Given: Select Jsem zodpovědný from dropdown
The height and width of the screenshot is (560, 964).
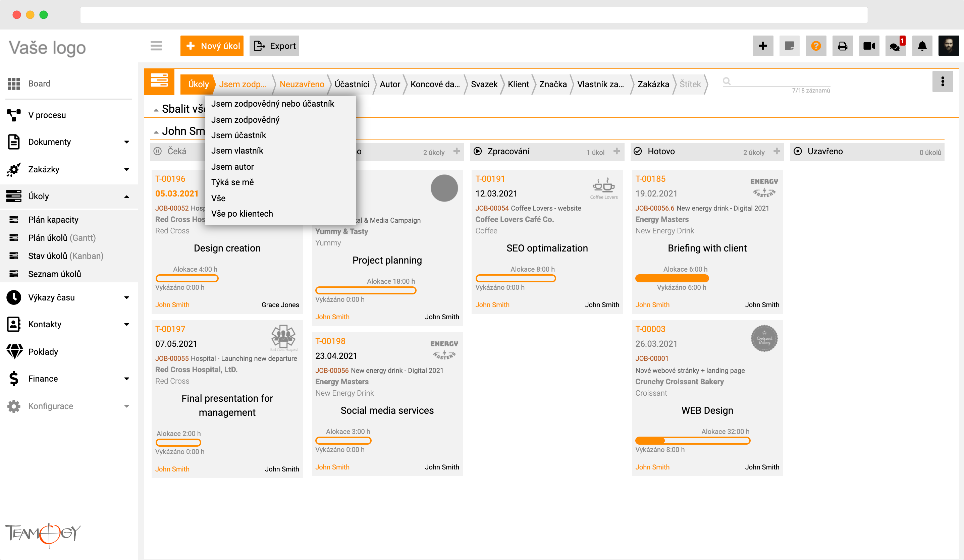Looking at the screenshot, I should point(245,120).
